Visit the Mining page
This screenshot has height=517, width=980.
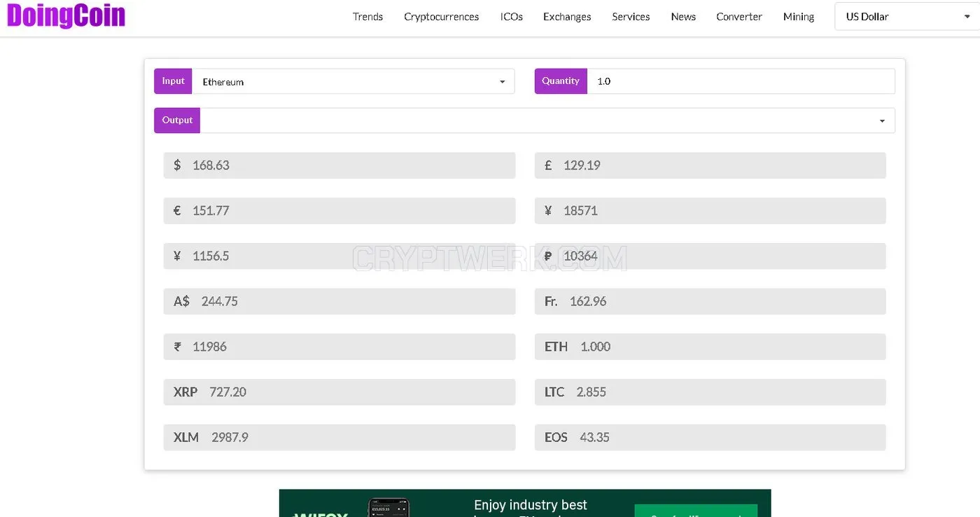pos(799,17)
